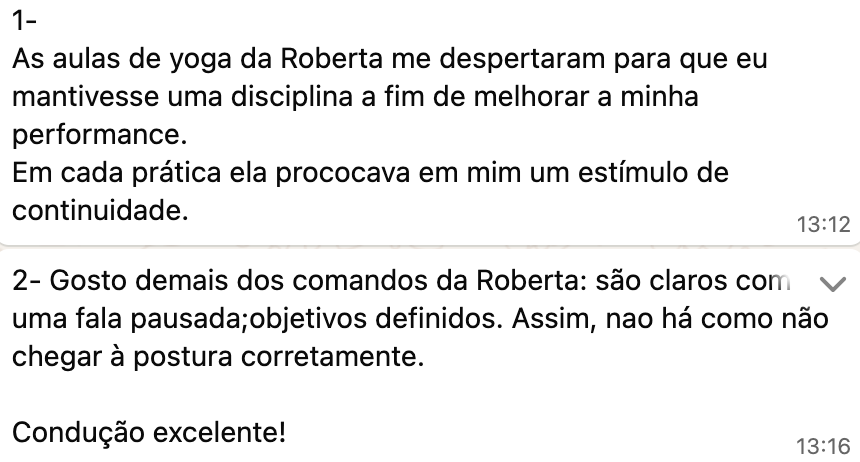This screenshot has height=462, width=860.
Task: Click the "Condução excelente!" line
Action: pos(149,433)
